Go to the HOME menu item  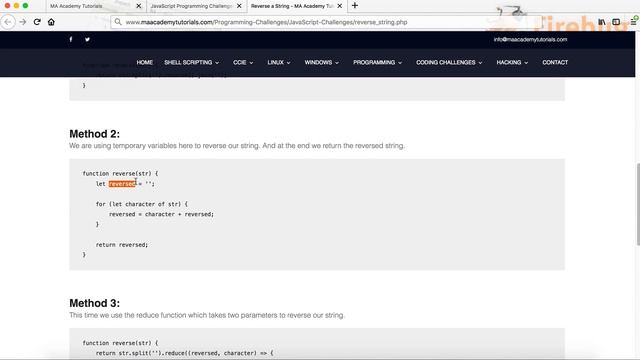pyautogui.click(x=144, y=62)
